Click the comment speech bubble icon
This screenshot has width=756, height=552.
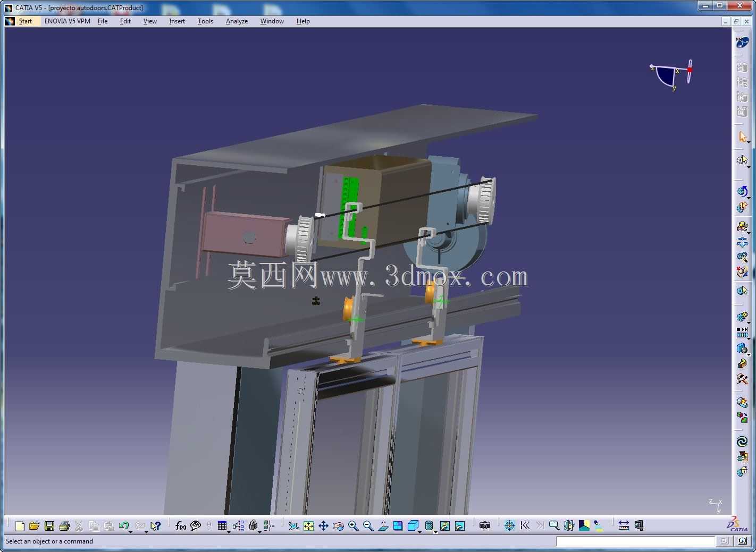(196, 526)
